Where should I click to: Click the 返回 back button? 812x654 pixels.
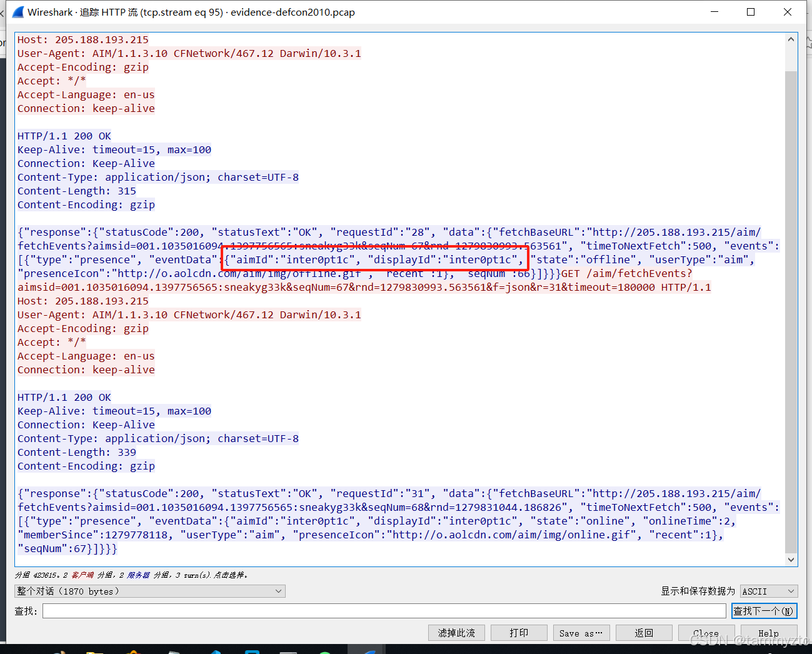(x=644, y=633)
